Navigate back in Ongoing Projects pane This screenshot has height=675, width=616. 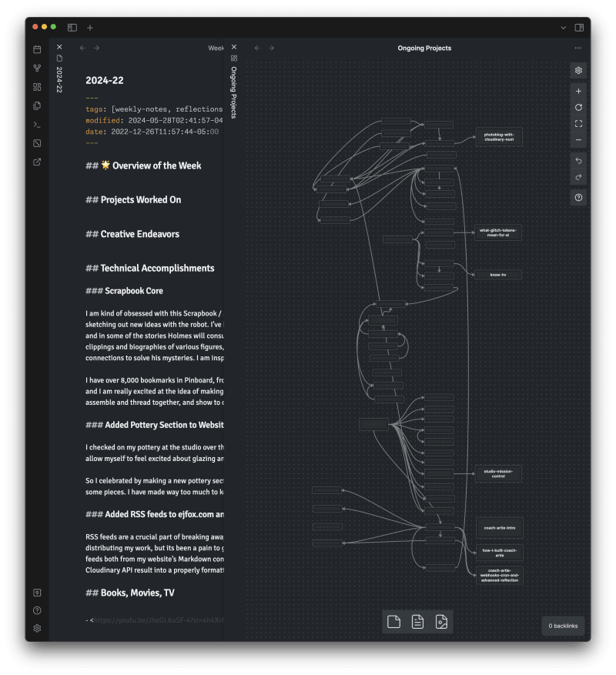[x=257, y=48]
